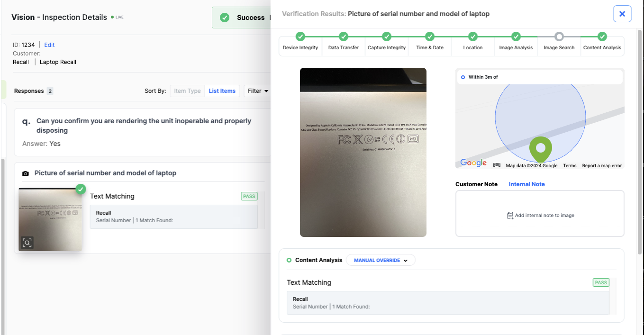This screenshot has height=335, width=644.
Task: Switch to the Customer Note tab
Action: coord(476,184)
